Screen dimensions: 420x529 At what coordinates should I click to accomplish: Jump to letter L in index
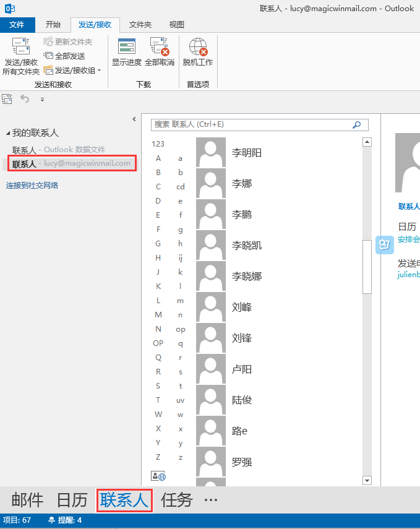pyautogui.click(x=158, y=300)
